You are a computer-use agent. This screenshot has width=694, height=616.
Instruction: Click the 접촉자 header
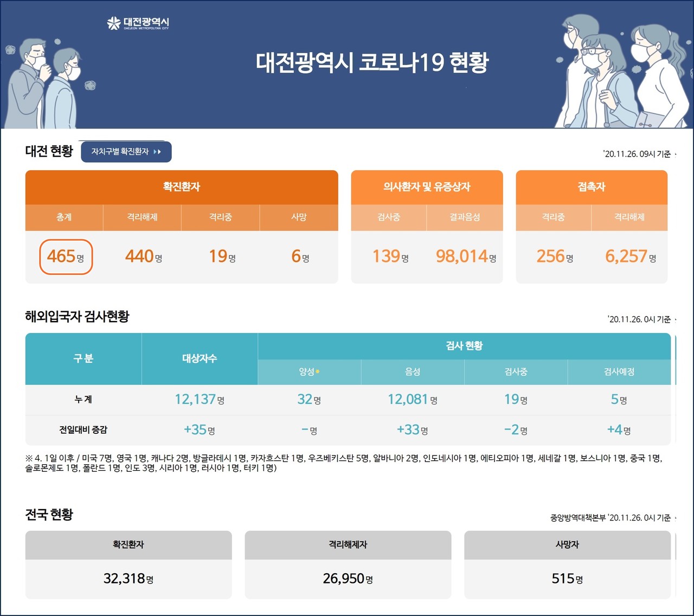[x=592, y=187]
